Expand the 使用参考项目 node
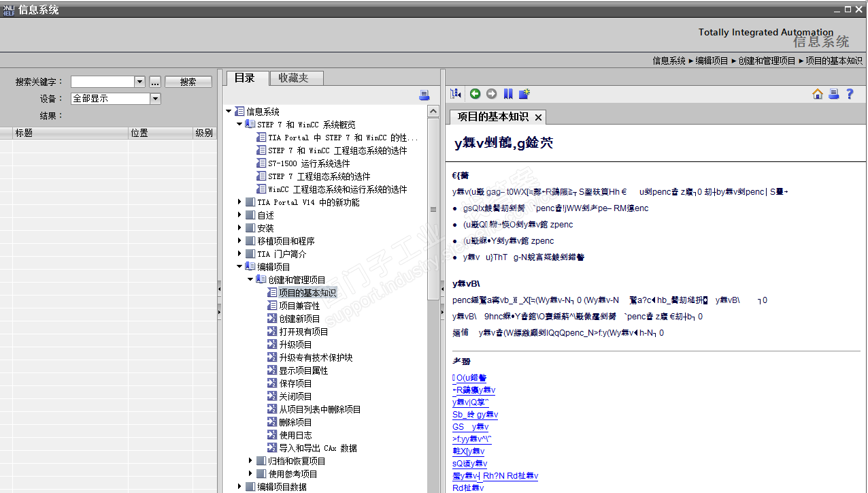This screenshot has width=868, height=493. point(250,474)
